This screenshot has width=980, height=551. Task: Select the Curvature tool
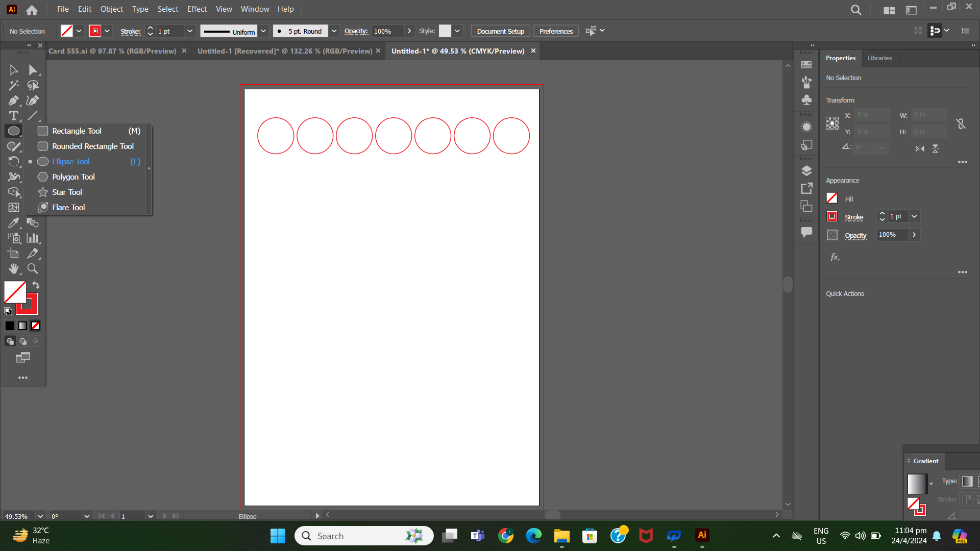(x=33, y=101)
